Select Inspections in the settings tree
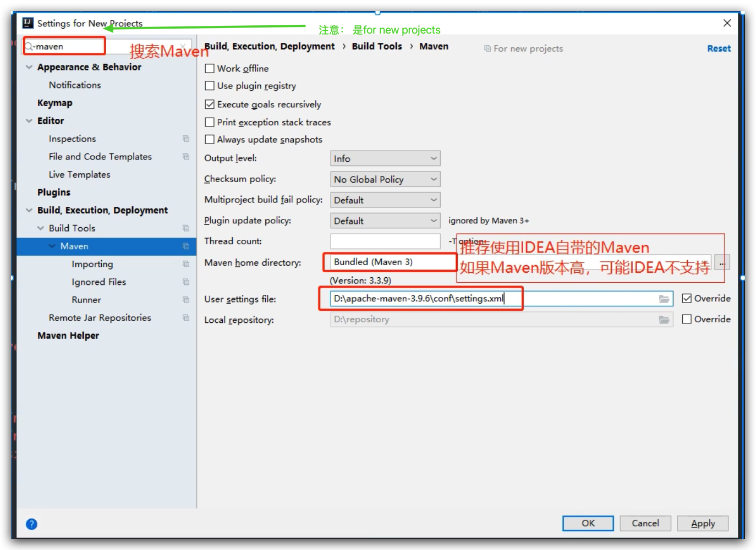The image size is (756, 550). point(72,139)
